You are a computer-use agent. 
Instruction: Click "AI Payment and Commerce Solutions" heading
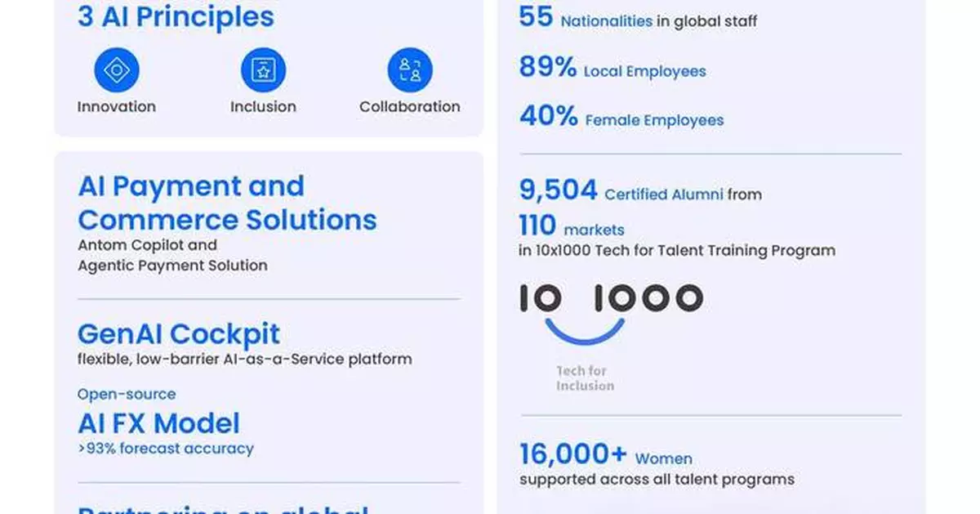[x=227, y=203]
